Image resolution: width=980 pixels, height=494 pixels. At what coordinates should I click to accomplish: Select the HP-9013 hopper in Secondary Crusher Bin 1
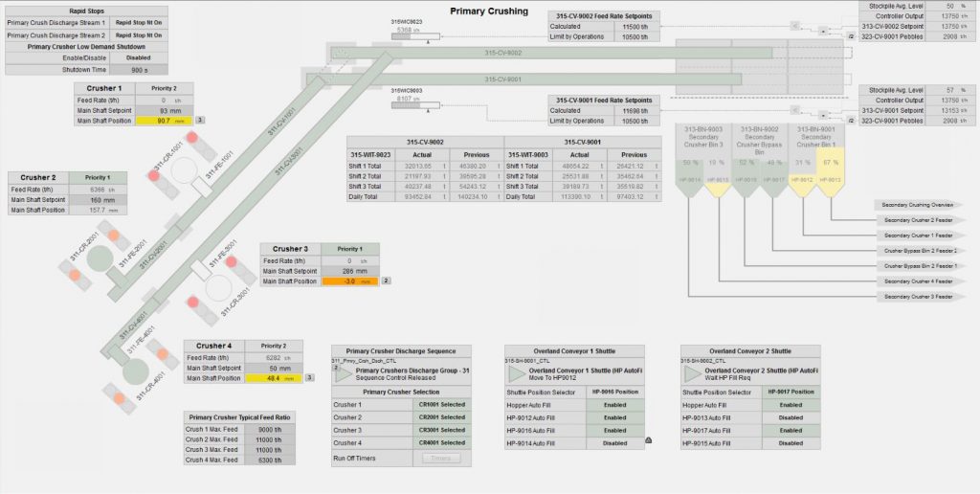[x=830, y=179]
